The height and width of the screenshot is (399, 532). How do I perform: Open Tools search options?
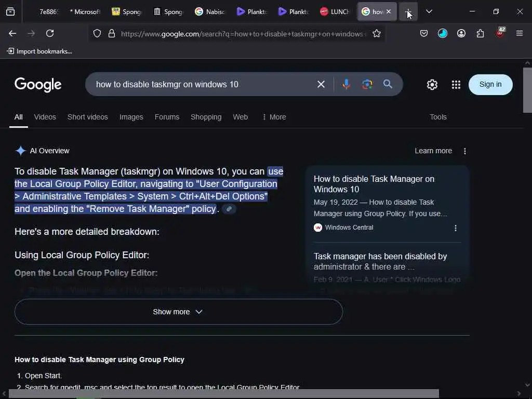438,117
